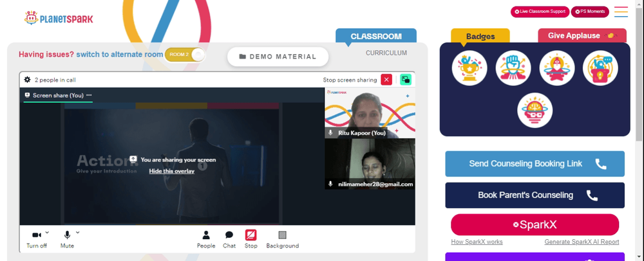The image size is (644, 261).
Task: Open call settings gear icon
Action: 28,80
